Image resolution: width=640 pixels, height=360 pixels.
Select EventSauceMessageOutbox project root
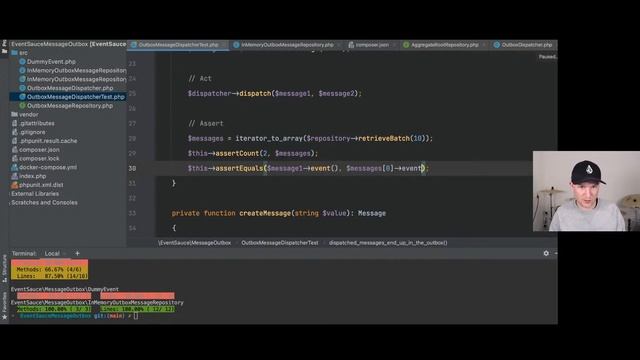(x=69, y=44)
